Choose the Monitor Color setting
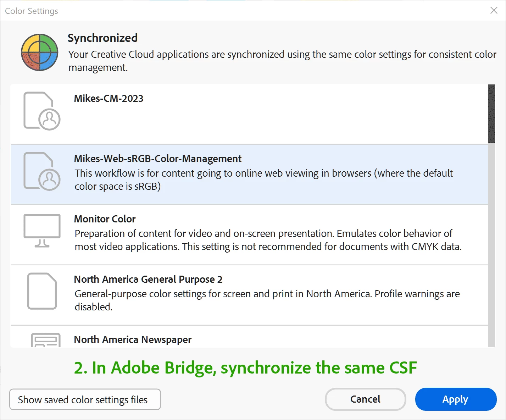Image resolution: width=506 pixels, height=420 pixels. 105,219
